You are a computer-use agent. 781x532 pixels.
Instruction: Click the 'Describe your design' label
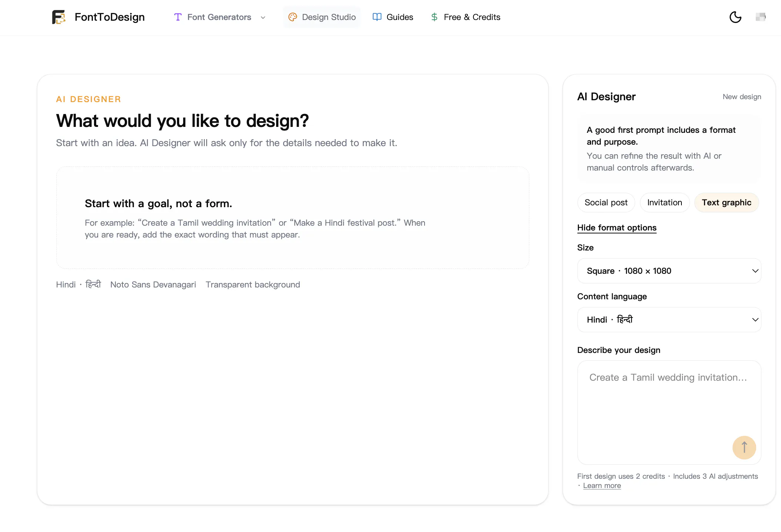point(619,350)
